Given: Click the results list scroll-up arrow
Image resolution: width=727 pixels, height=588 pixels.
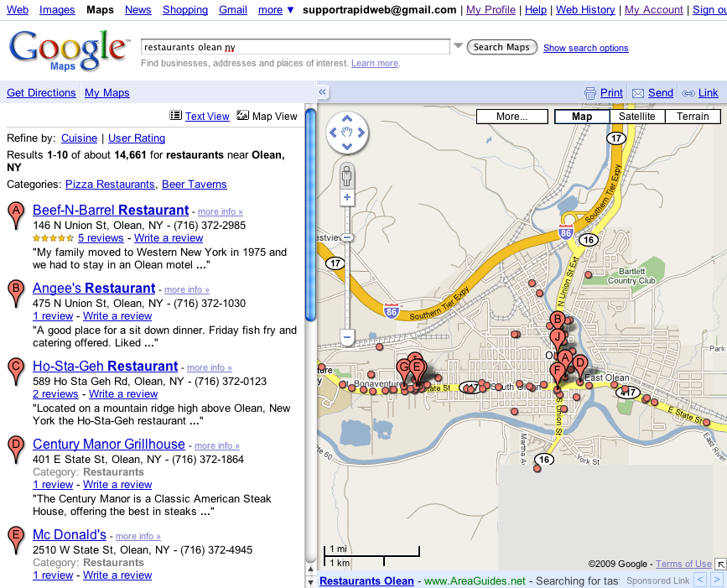Looking at the screenshot, I should [x=310, y=569].
